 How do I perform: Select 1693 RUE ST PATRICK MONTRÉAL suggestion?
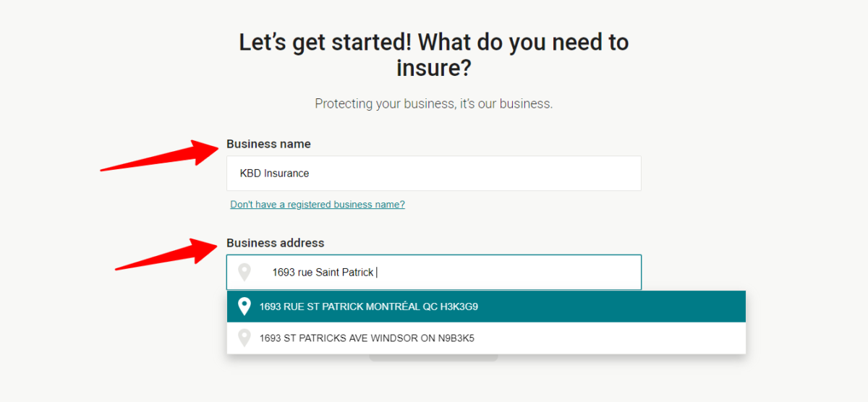[486, 307]
